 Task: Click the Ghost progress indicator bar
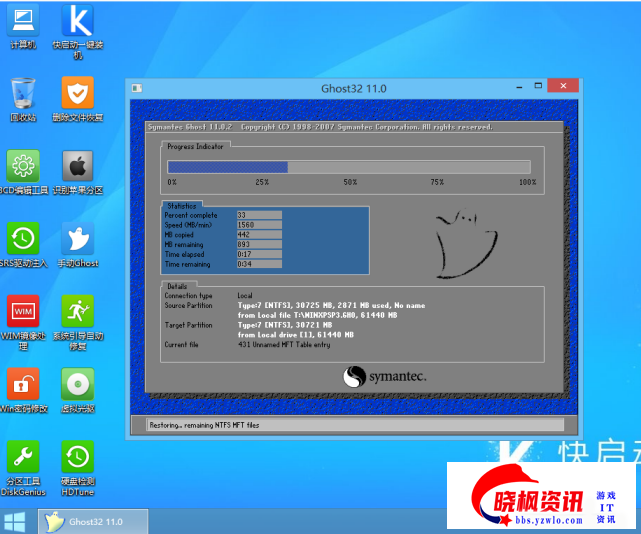[349, 167]
